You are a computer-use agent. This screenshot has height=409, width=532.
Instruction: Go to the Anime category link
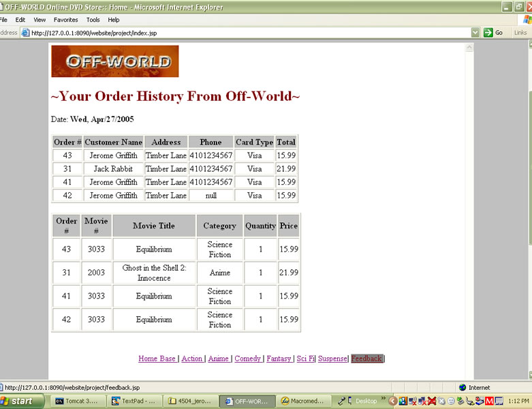click(x=218, y=359)
